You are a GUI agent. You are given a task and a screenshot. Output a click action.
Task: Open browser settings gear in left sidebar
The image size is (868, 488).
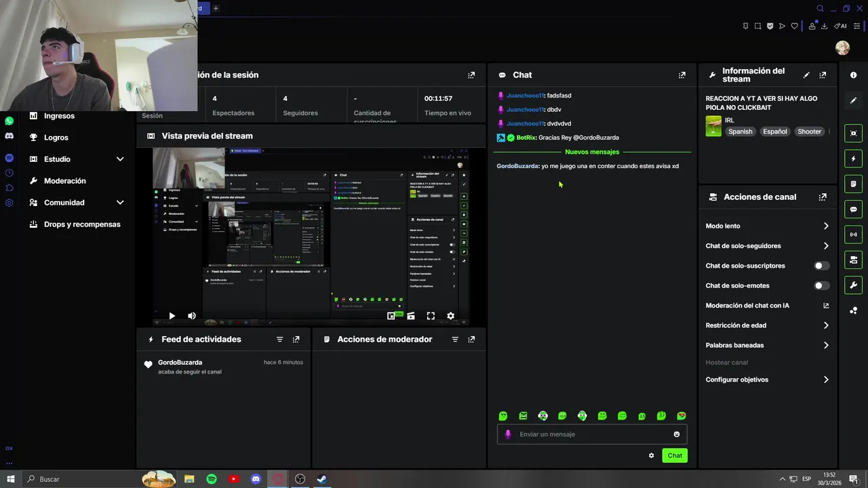click(x=9, y=203)
